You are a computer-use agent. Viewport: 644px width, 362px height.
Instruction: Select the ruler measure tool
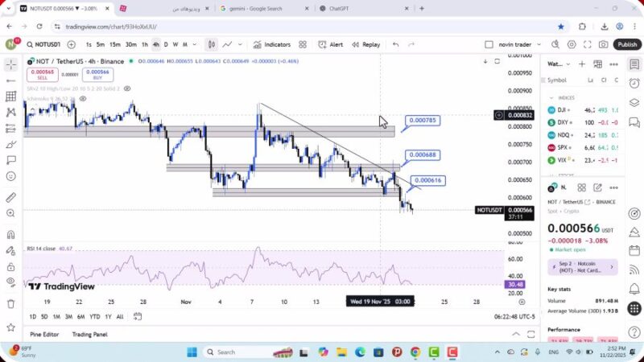coord(10,197)
